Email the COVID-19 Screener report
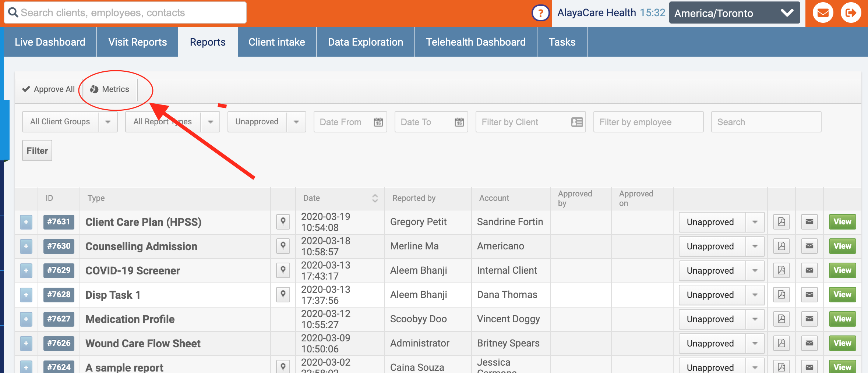This screenshot has height=373, width=868. [809, 270]
